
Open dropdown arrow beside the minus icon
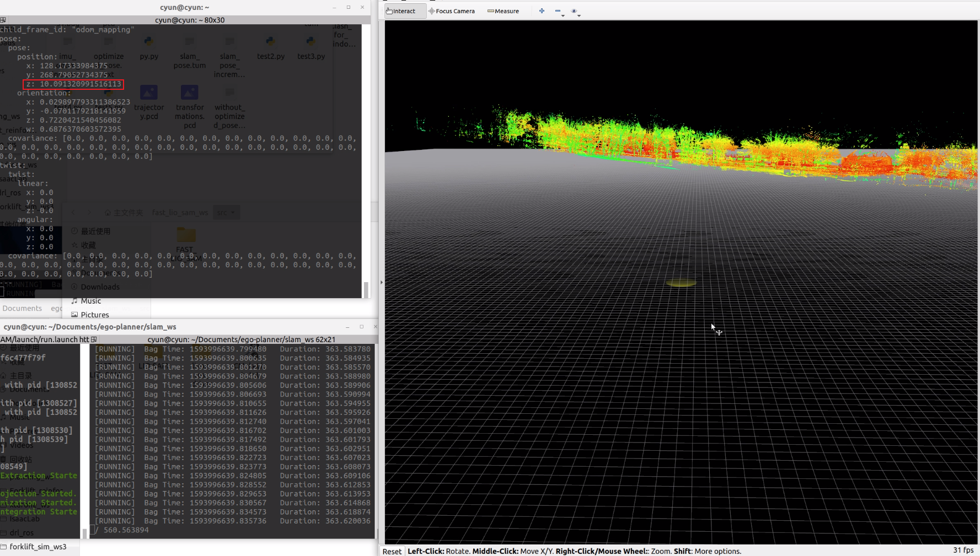pyautogui.click(x=563, y=15)
